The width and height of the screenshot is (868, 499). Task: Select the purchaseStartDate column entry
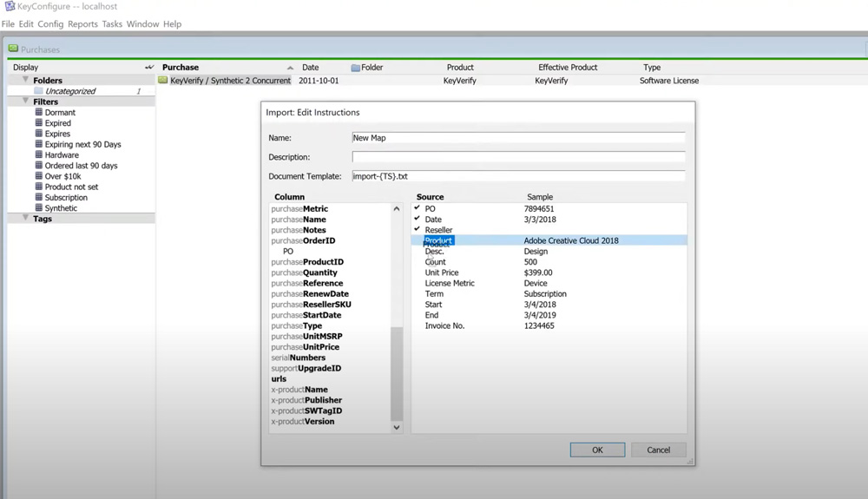[x=306, y=315]
